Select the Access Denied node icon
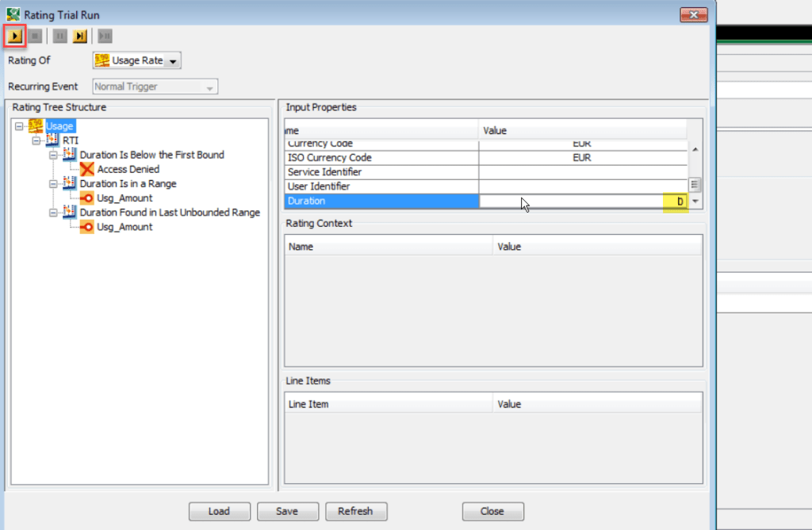The height and width of the screenshot is (530, 812). [86, 168]
